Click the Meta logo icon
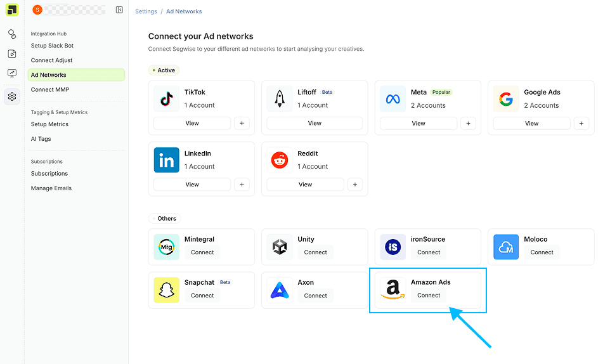Viewport: 610px width, 364px height. 393,99
